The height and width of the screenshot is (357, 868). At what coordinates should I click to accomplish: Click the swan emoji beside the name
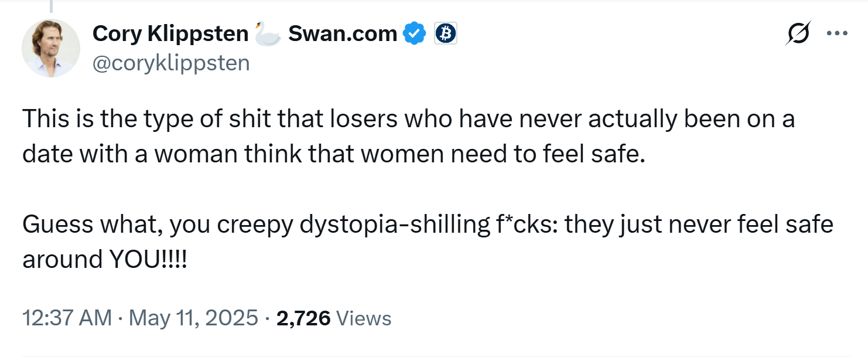[x=267, y=33]
